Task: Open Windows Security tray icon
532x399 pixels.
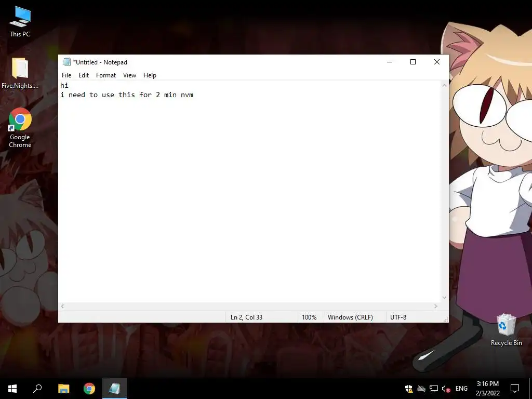Action: 409,389
